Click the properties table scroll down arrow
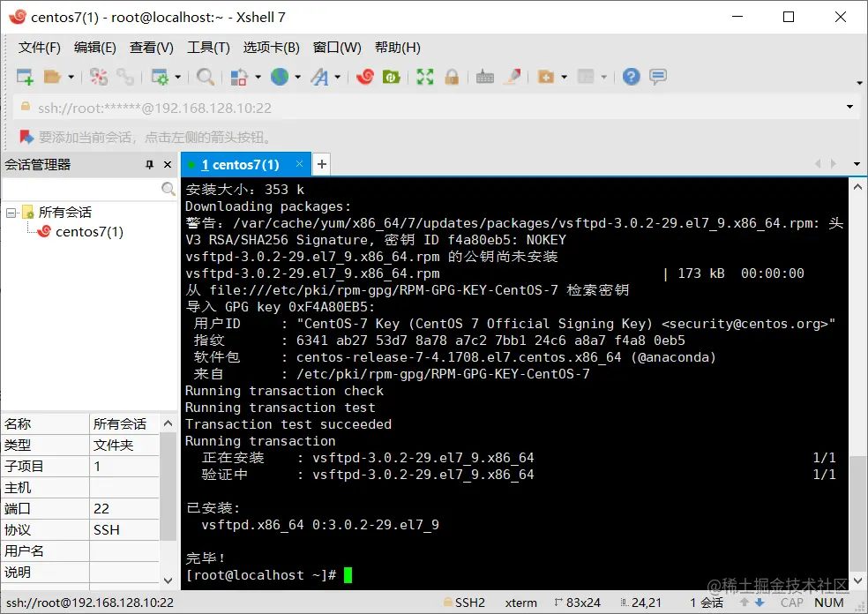 [x=168, y=580]
